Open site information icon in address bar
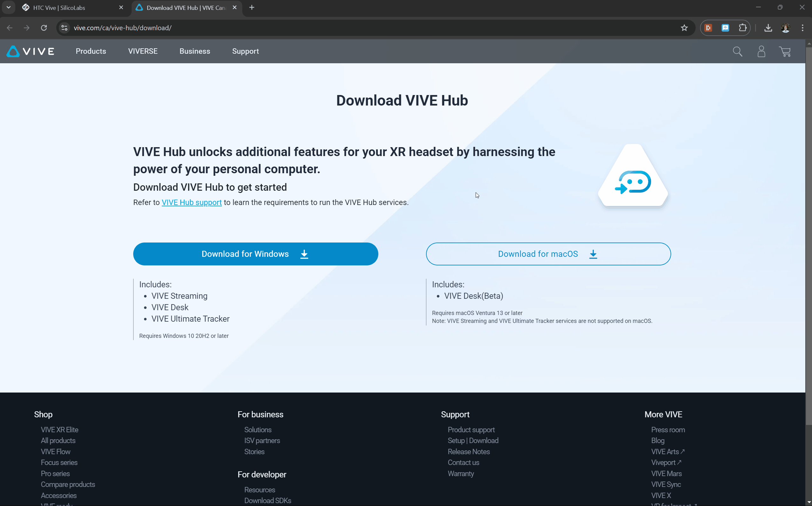This screenshot has width=812, height=506. [x=65, y=28]
